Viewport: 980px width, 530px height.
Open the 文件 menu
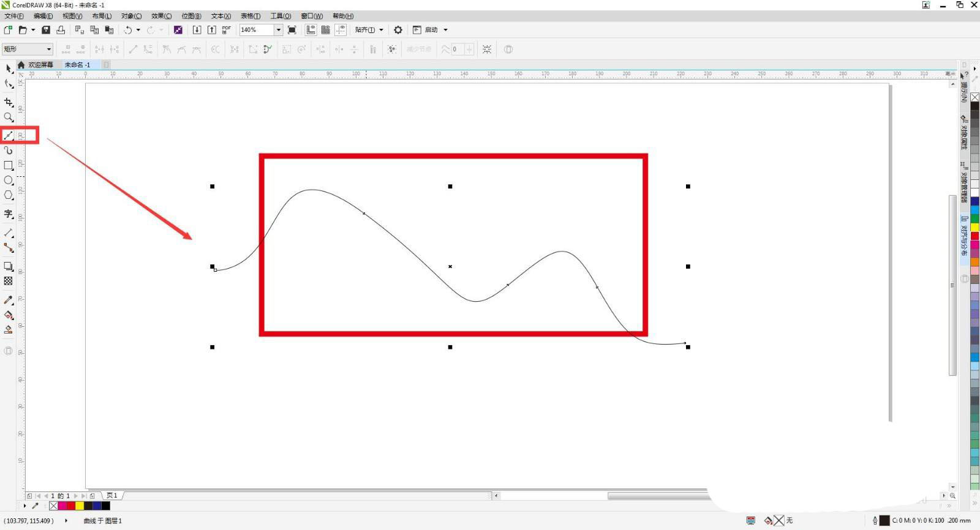(14, 16)
